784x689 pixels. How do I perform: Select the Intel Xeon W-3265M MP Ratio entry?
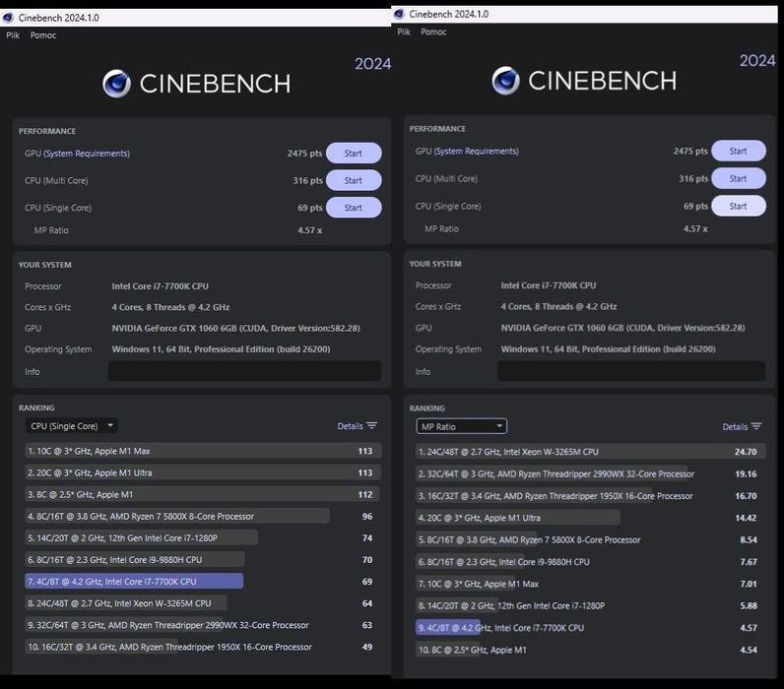(591, 452)
